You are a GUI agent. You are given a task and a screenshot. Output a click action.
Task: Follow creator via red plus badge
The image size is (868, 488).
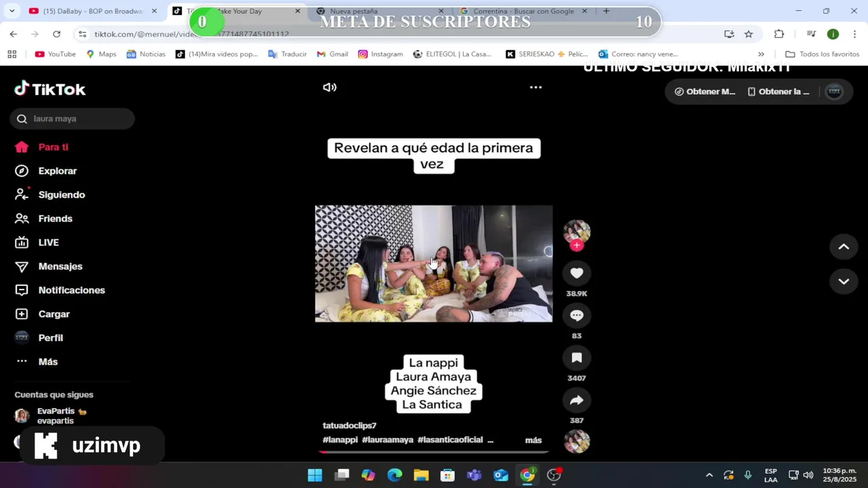(576, 245)
